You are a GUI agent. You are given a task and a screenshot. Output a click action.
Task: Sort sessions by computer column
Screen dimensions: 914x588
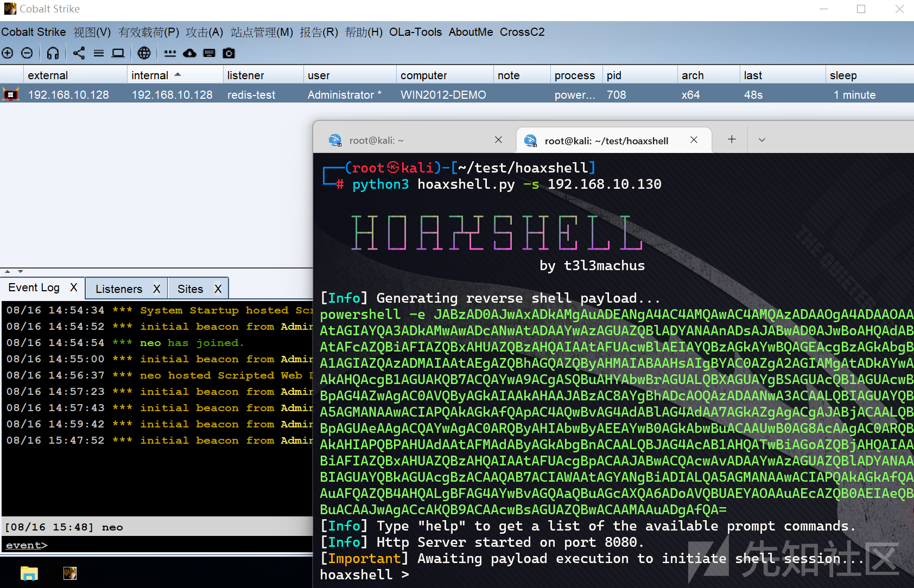(445, 75)
